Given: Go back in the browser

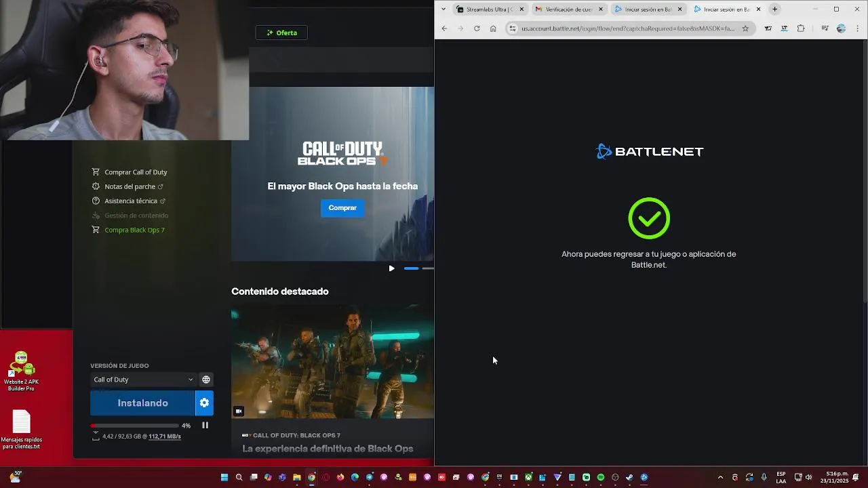Looking at the screenshot, I should pos(444,28).
